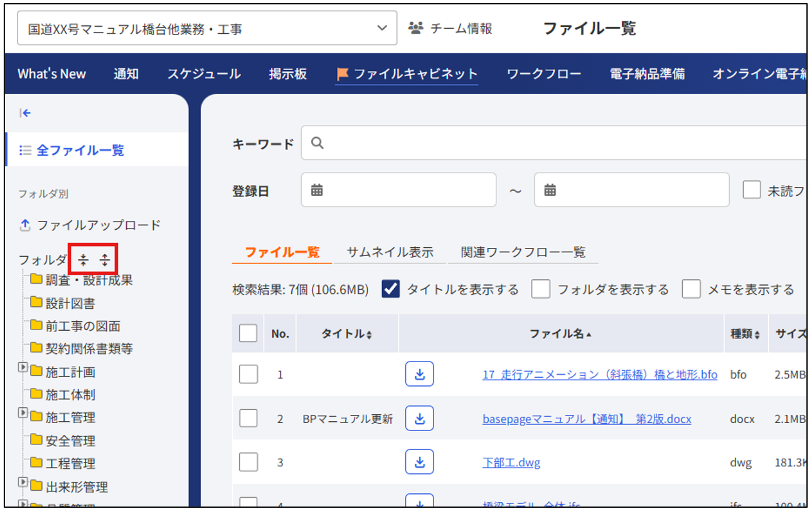Open the スケジュール menu
This screenshot has width=812, height=509.
tap(204, 74)
